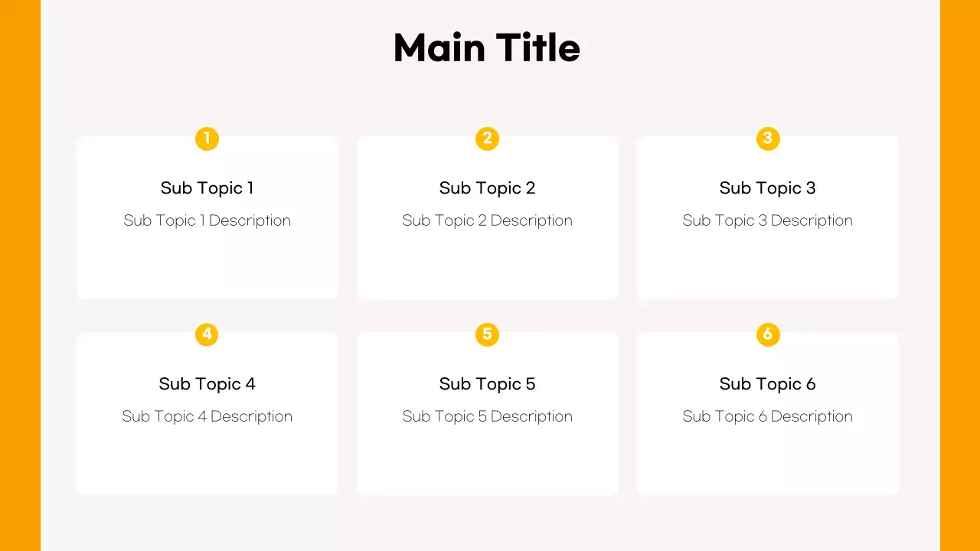
Task: Click the orange bar on the left edge
Action: (x=20, y=275)
